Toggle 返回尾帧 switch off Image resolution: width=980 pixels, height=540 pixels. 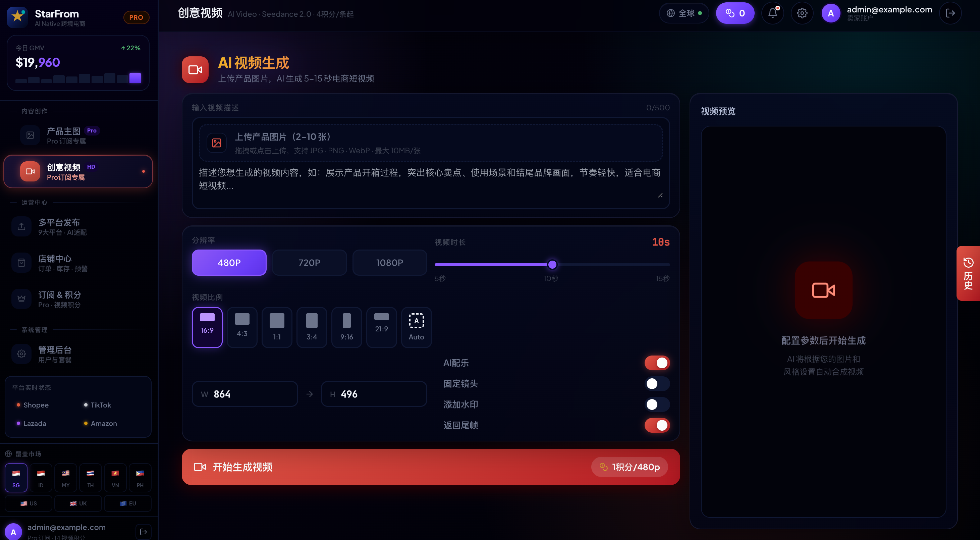657,425
